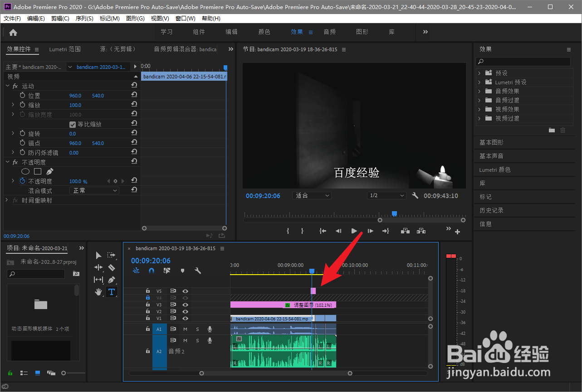Select the Slip tool
Screen dimensions: 582x392
pyautogui.click(x=98, y=280)
